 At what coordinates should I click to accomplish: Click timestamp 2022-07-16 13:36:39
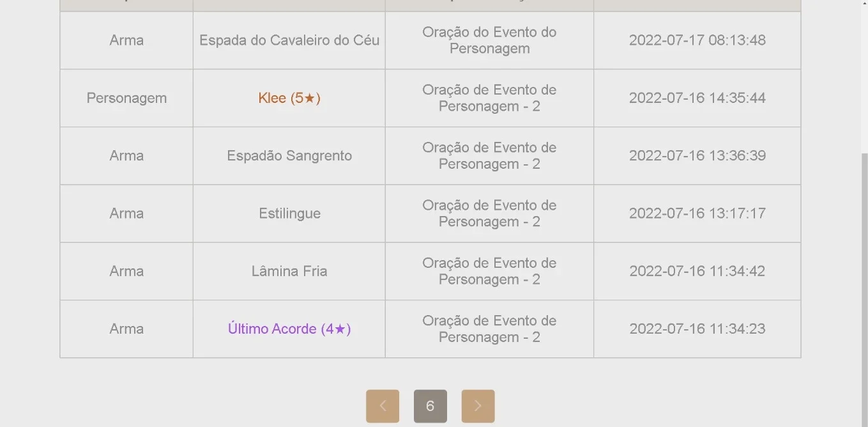click(x=697, y=156)
